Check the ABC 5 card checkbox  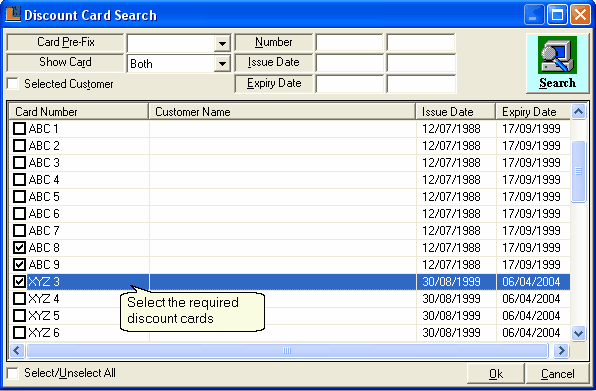[19, 196]
